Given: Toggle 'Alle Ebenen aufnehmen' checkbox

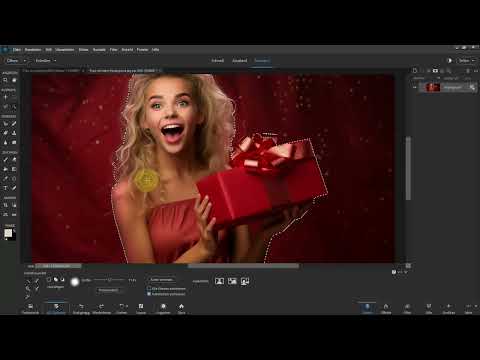Looking at the screenshot, I should pyautogui.click(x=149, y=289).
